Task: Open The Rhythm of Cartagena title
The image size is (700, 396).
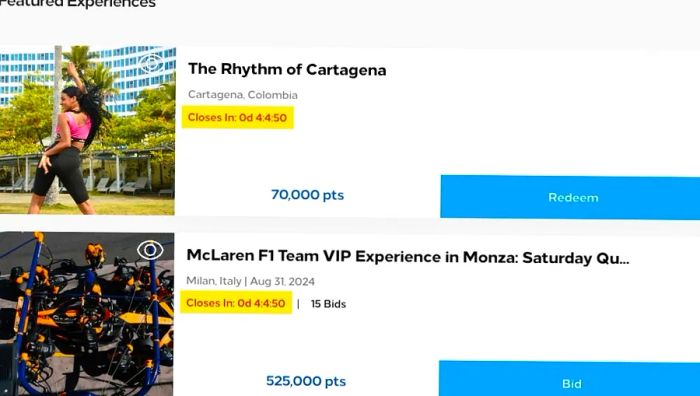Action: (x=287, y=70)
